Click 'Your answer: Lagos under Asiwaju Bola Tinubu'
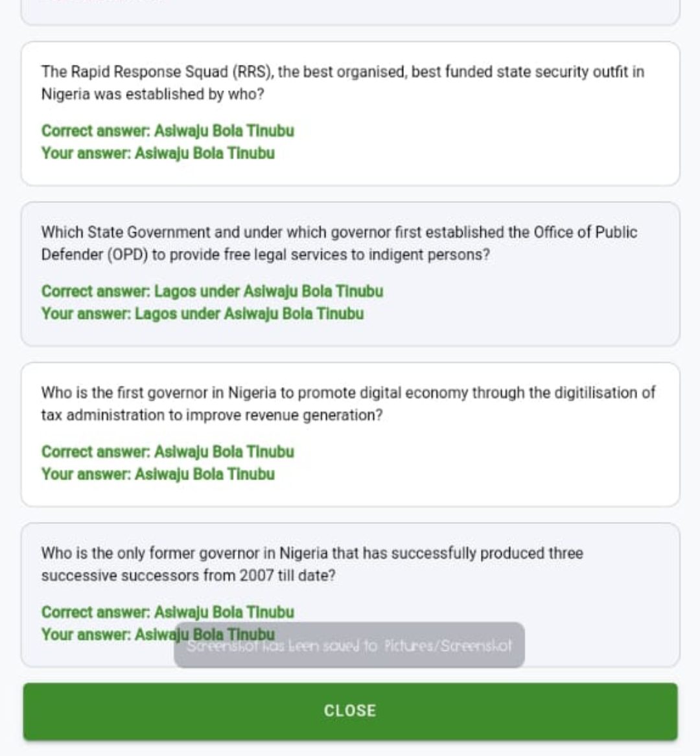 coord(202,314)
